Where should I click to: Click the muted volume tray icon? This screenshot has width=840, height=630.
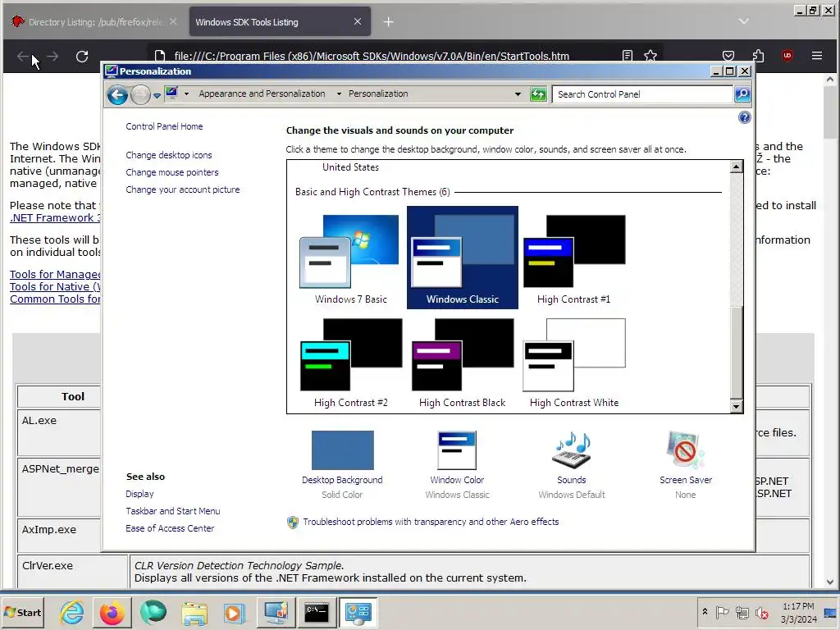point(761,612)
